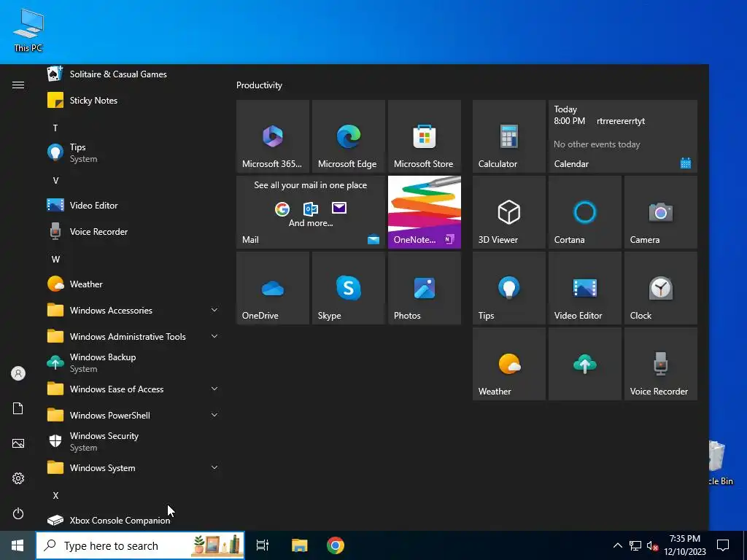The image size is (747, 560).
Task: Select the This PC desktop icon
Action: 28,31
